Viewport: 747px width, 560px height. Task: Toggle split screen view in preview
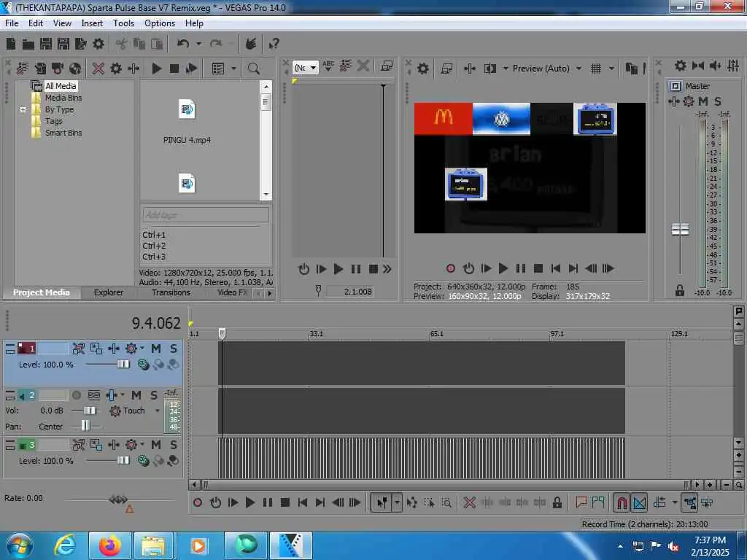coord(489,69)
